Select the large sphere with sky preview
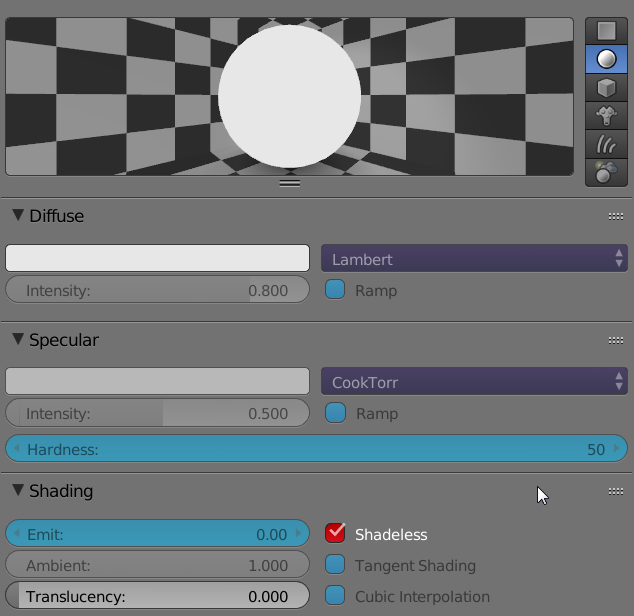 pos(606,172)
